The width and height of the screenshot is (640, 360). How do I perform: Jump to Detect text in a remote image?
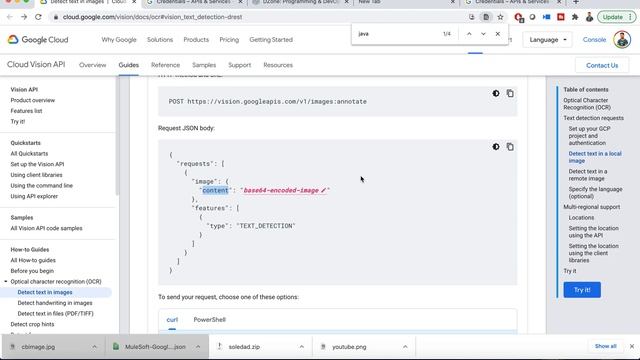click(588, 175)
